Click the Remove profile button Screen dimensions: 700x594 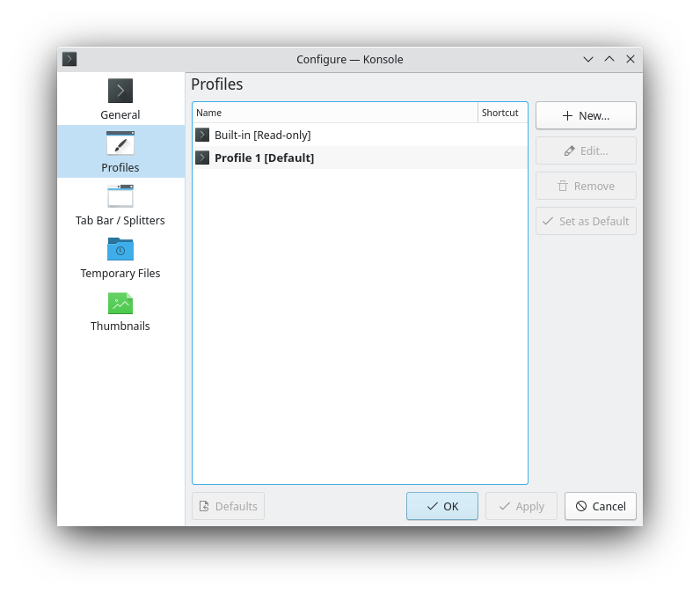(586, 186)
